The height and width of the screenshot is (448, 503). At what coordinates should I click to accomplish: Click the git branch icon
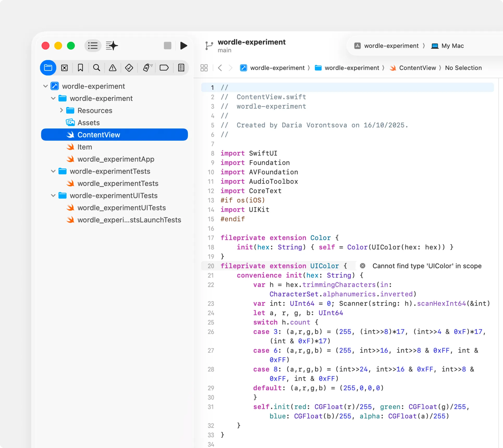(209, 46)
